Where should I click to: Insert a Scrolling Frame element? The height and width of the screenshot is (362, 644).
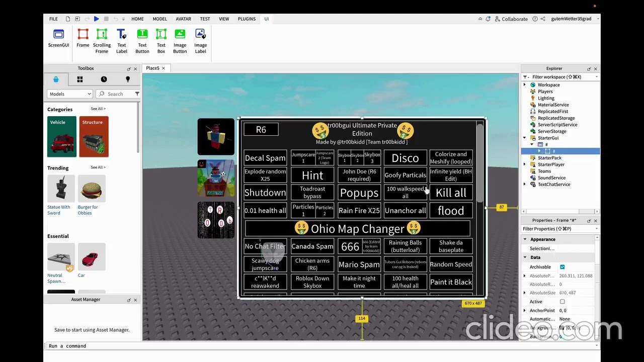pos(102,41)
